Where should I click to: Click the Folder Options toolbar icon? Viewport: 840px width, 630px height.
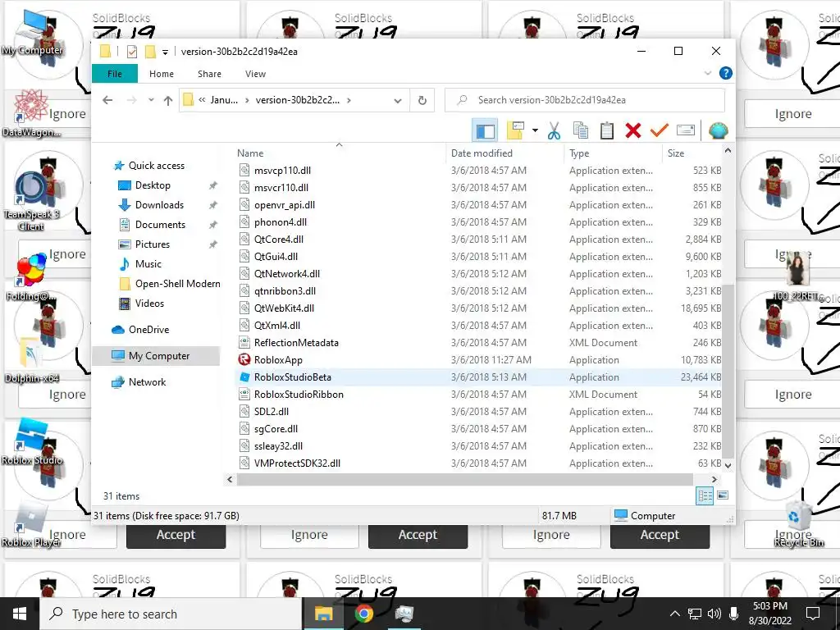click(x=515, y=130)
